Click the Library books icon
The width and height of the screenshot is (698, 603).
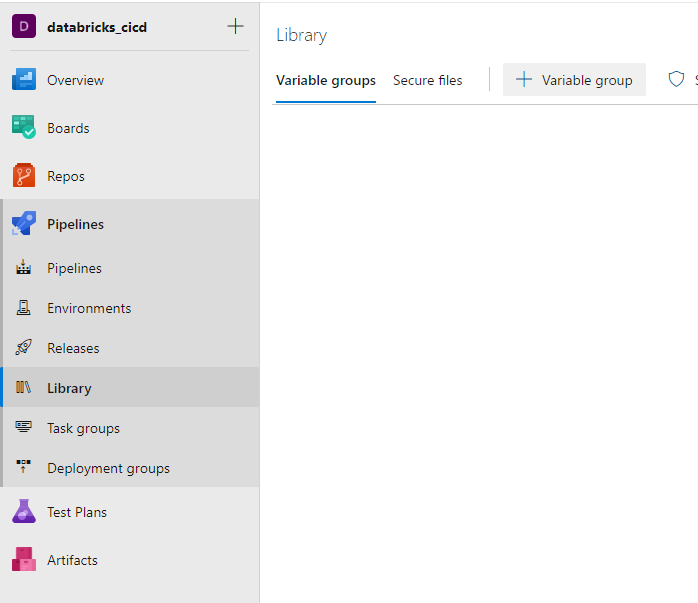click(x=23, y=387)
